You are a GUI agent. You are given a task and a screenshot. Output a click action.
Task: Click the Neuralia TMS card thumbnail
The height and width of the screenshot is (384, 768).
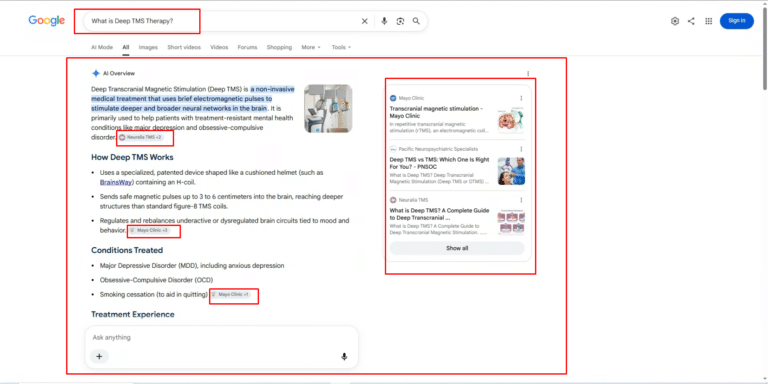(x=511, y=222)
